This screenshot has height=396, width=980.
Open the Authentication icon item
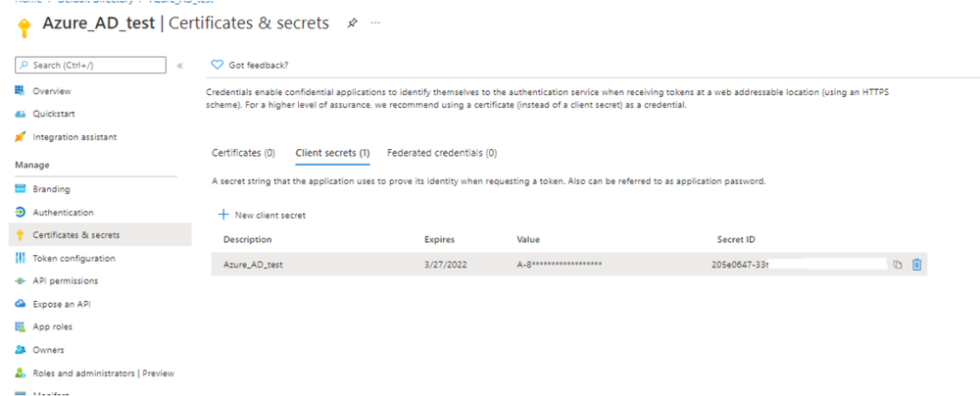pos(63,213)
